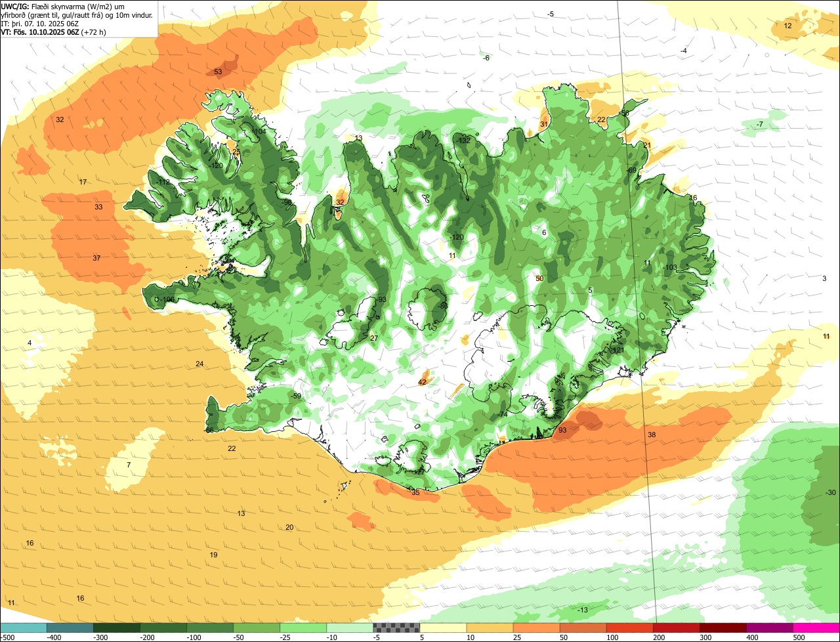Screen dimensions: 840x642
Task: Click the ocean value '17' west of Iceland
Action: pos(83,182)
